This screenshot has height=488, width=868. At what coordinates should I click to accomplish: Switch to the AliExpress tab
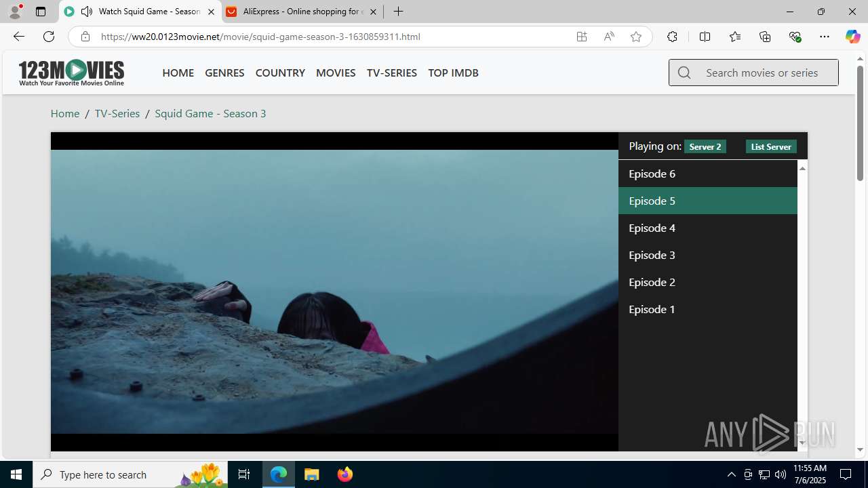302,12
